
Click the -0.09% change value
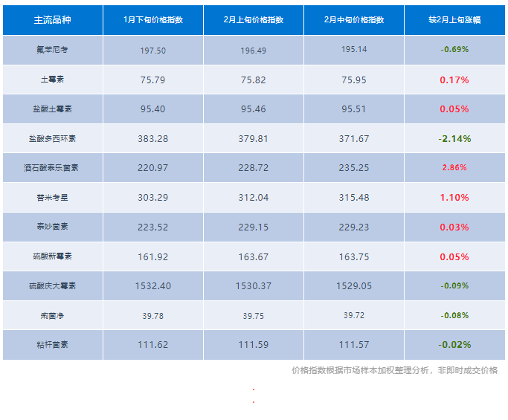pos(454,285)
